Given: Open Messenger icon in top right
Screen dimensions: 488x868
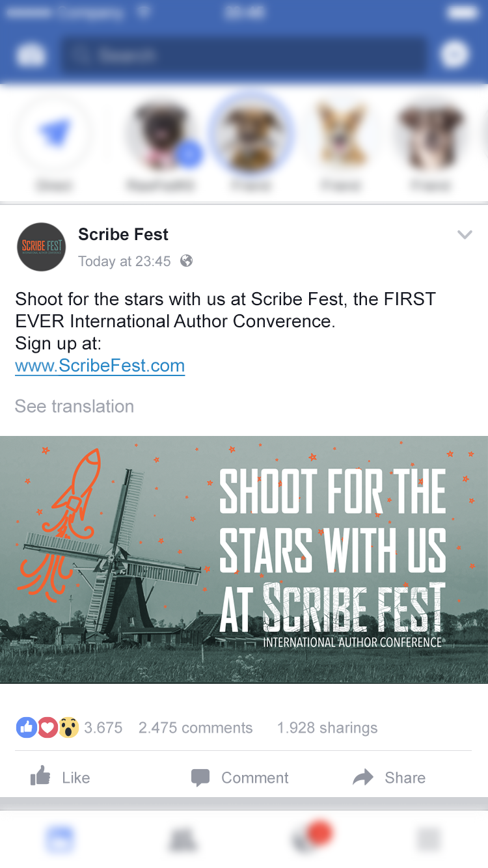Looking at the screenshot, I should pos(454,55).
